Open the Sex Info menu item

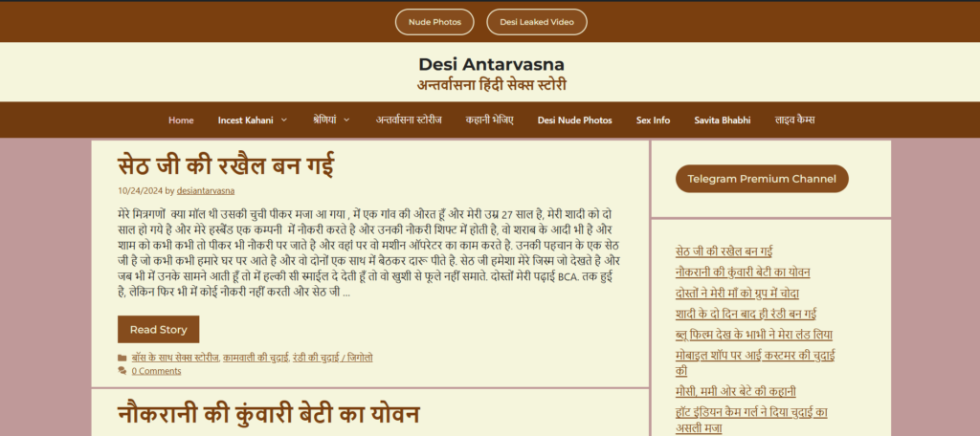pos(653,120)
